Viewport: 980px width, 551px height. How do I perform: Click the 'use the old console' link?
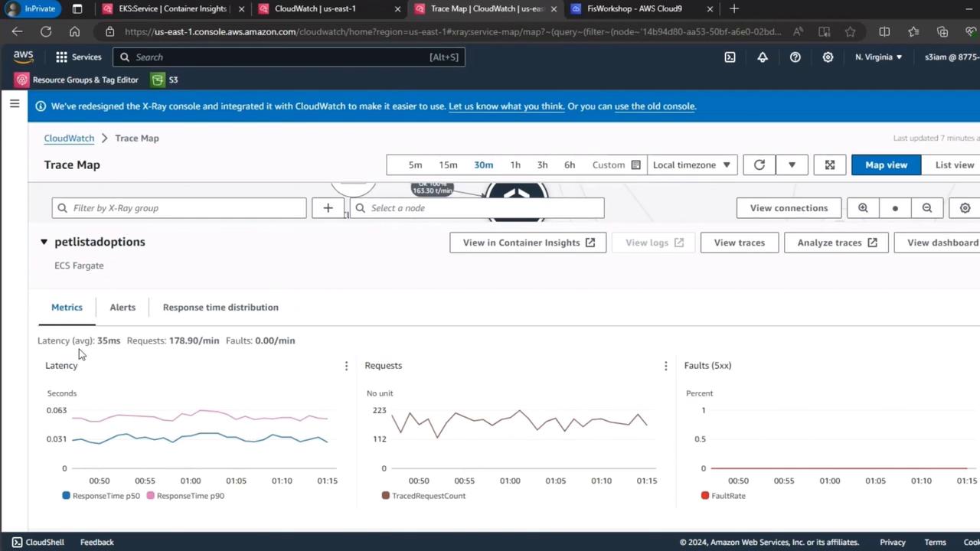click(x=655, y=106)
